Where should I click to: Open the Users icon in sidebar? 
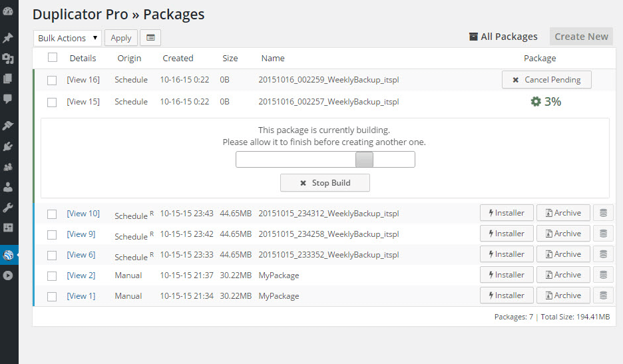(8, 187)
